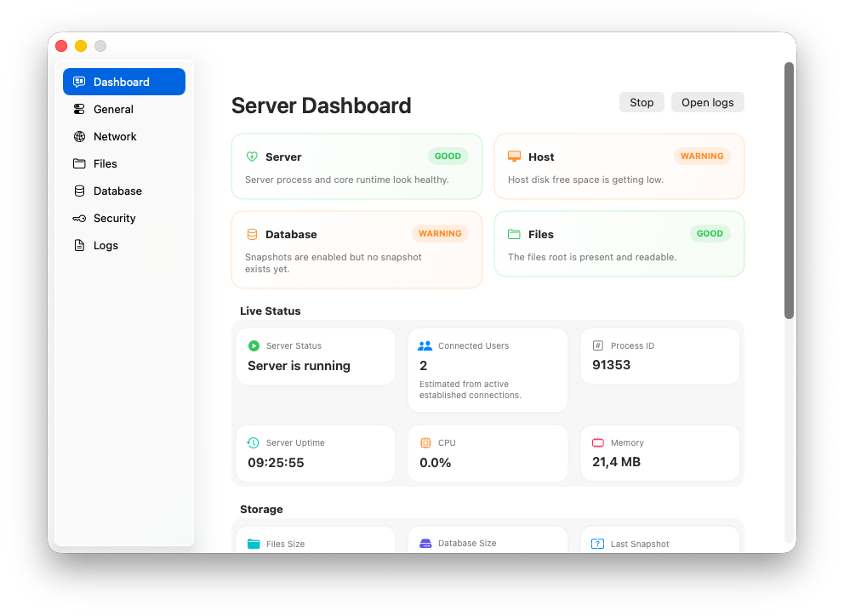Click the monitor icon on the Host card
Image resolution: width=844 pixels, height=616 pixels.
pos(514,157)
